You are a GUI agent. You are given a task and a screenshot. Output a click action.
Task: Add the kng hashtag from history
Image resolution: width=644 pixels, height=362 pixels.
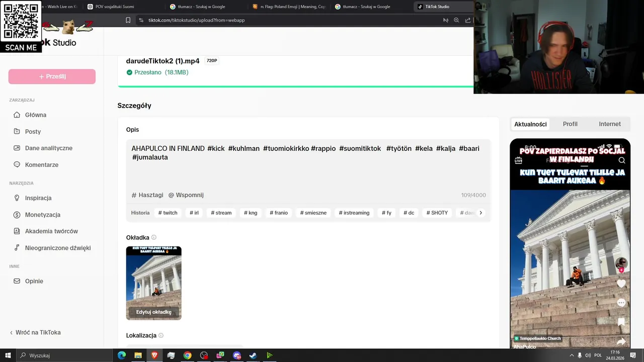[251, 213]
